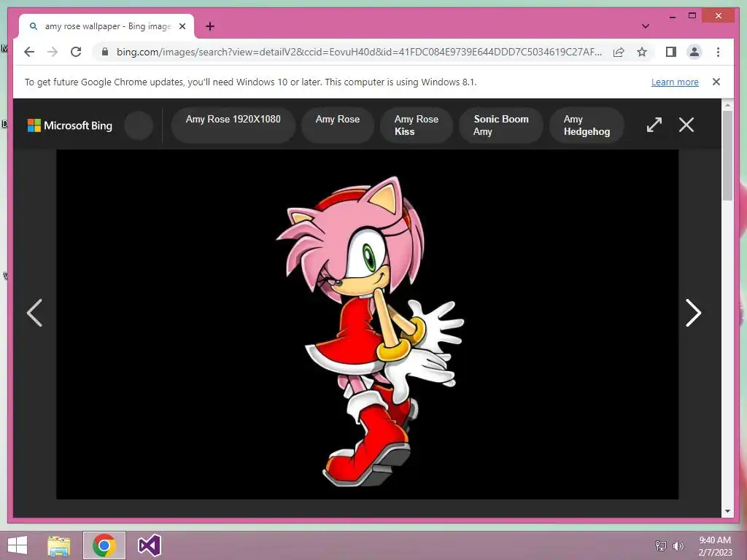Click the browser forward arrow
This screenshot has height=560, width=747.
tap(53, 52)
